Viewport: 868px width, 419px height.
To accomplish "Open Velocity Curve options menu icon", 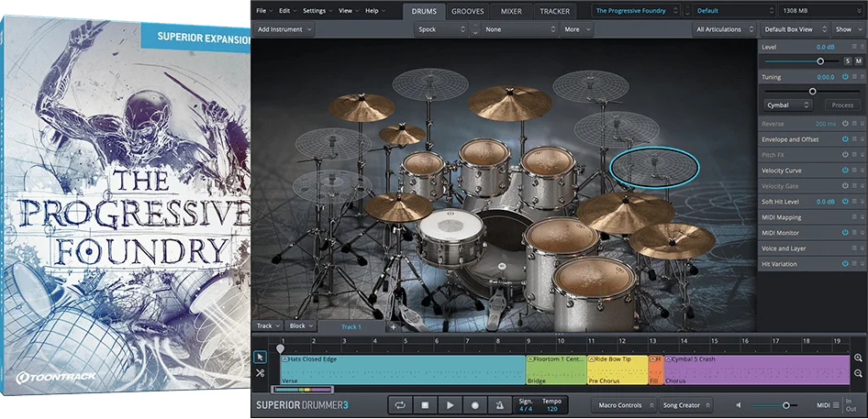I will point(854,171).
